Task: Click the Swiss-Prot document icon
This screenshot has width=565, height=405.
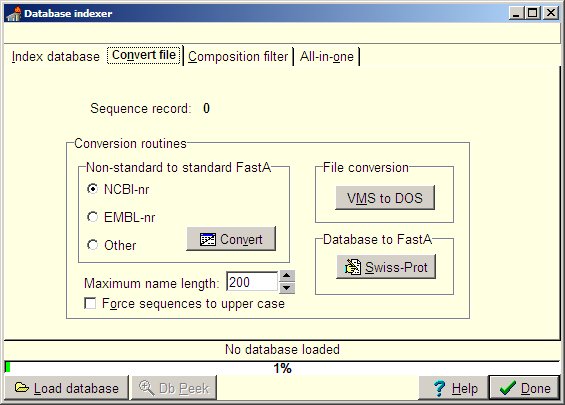Action: point(352,267)
